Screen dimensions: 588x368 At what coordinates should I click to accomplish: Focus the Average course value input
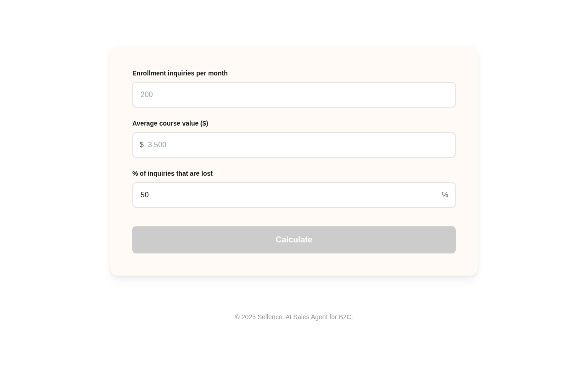(x=299, y=145)
